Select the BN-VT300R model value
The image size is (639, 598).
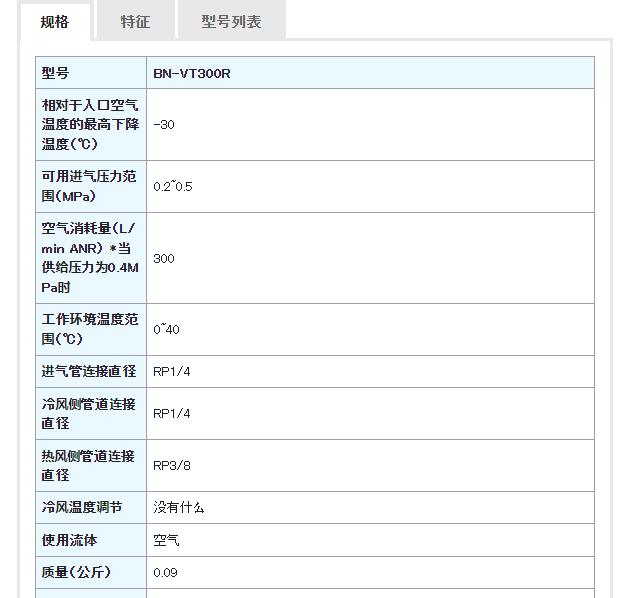point(192,74)
